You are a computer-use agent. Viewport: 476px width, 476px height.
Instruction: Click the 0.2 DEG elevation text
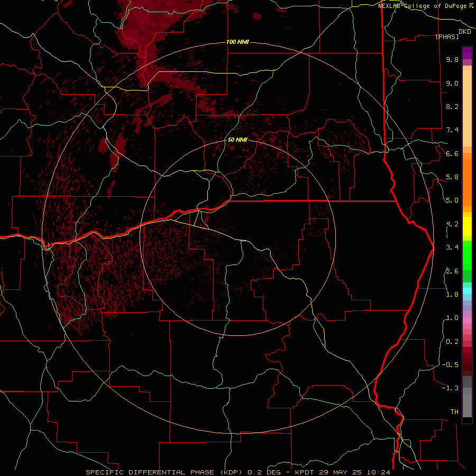[x=264, y=472]
